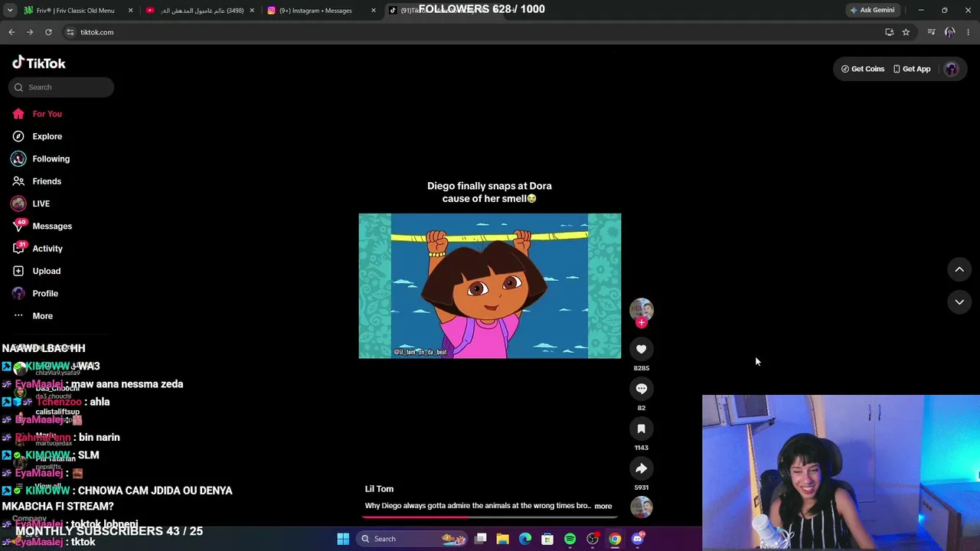
Task: Click the browser Back button
Action: pos(11,32)
